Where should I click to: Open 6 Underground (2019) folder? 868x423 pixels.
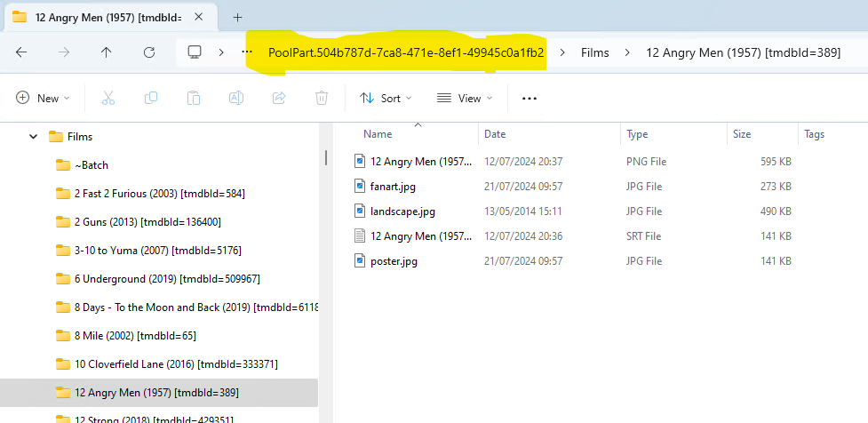[167, 278]
